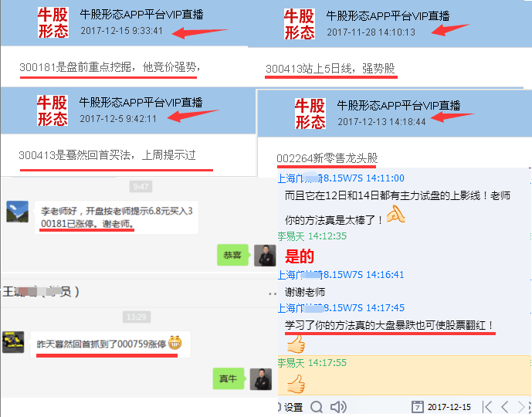Open the calendar icon beside 2017-12-15
The height and width of the screenshot is (417, 532).
pyautogui.click(x=417, y=407)
